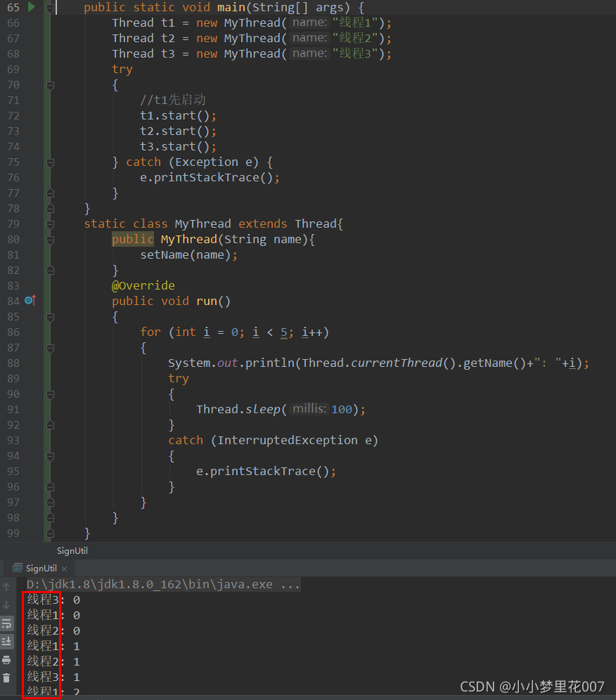This screenshot has width=616, height=700.
Task: Click the fold end marker at line 82
Action: 51,270
